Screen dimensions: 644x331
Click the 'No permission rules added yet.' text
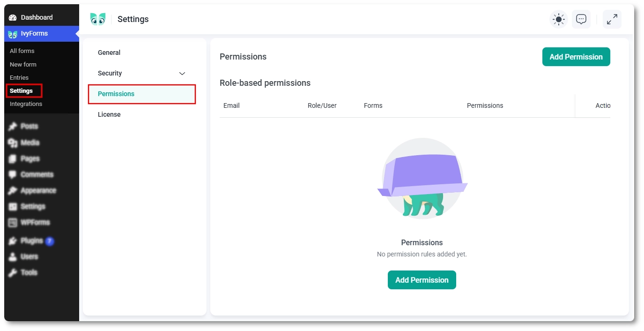422,254
